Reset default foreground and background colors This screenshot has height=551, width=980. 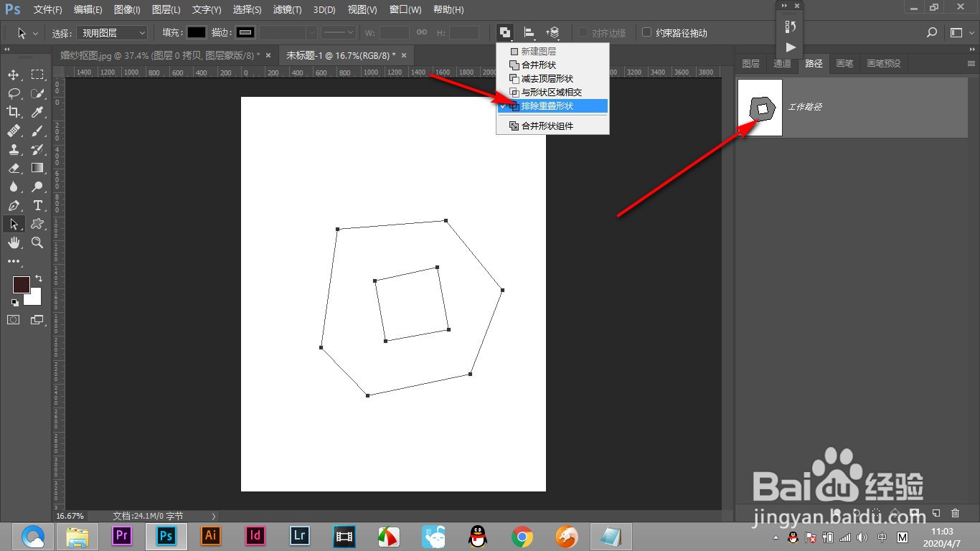tap(15, 302)
